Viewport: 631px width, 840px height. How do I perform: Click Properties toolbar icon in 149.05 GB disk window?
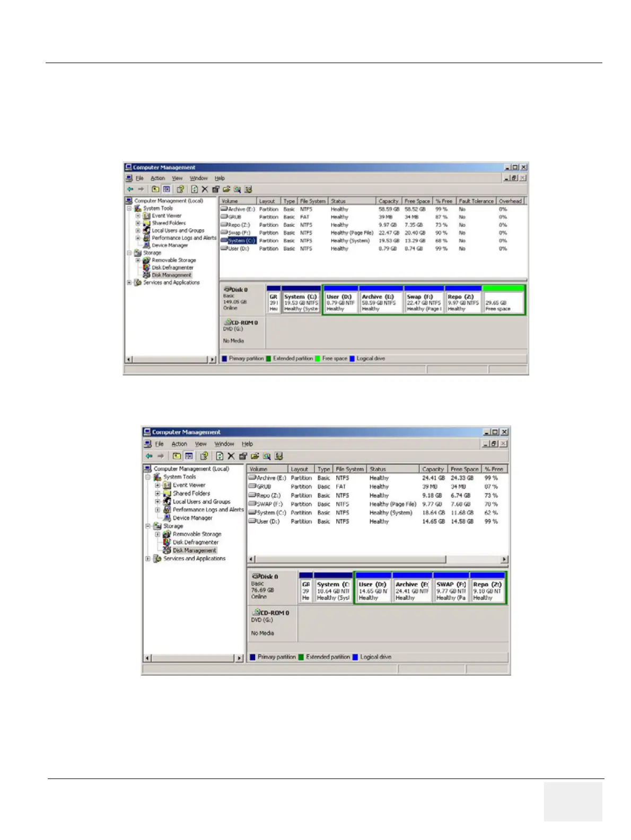coord(216,189)
